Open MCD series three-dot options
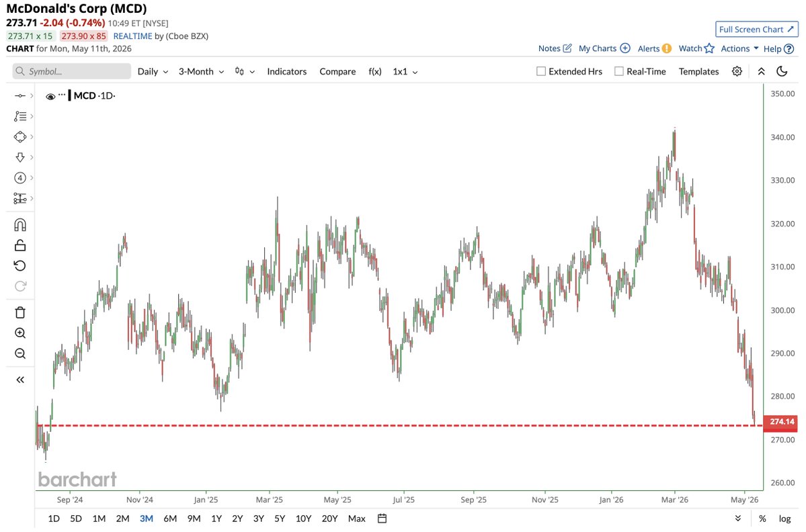Screen dimensions: 806x532 (63, 95)
